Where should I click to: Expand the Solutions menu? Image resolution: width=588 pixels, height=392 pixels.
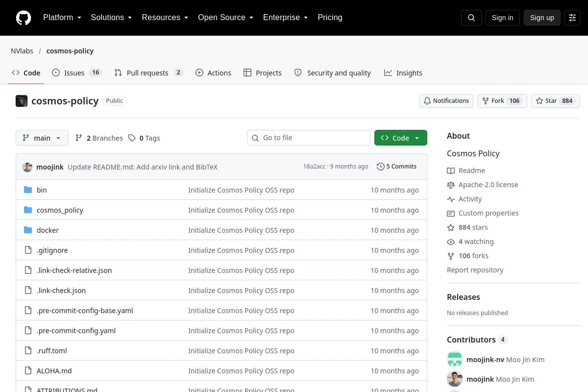(x=112, y=18)
